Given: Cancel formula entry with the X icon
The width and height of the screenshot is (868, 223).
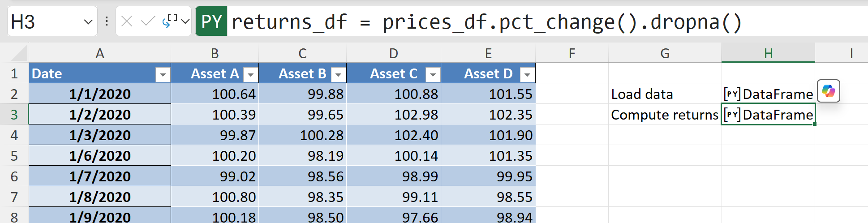Looking at the screenshot, I should tap(127, 21).
